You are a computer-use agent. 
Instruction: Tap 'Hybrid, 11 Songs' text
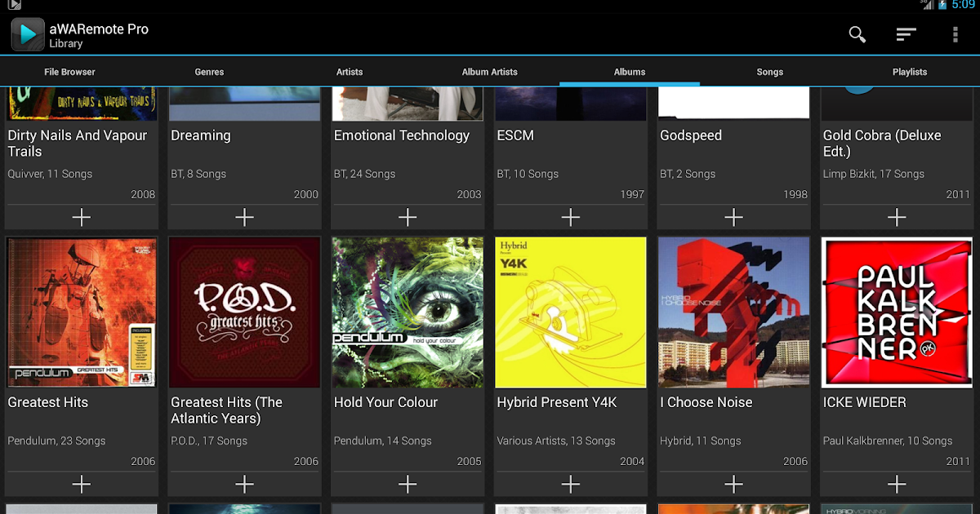[x=701, y=441]
